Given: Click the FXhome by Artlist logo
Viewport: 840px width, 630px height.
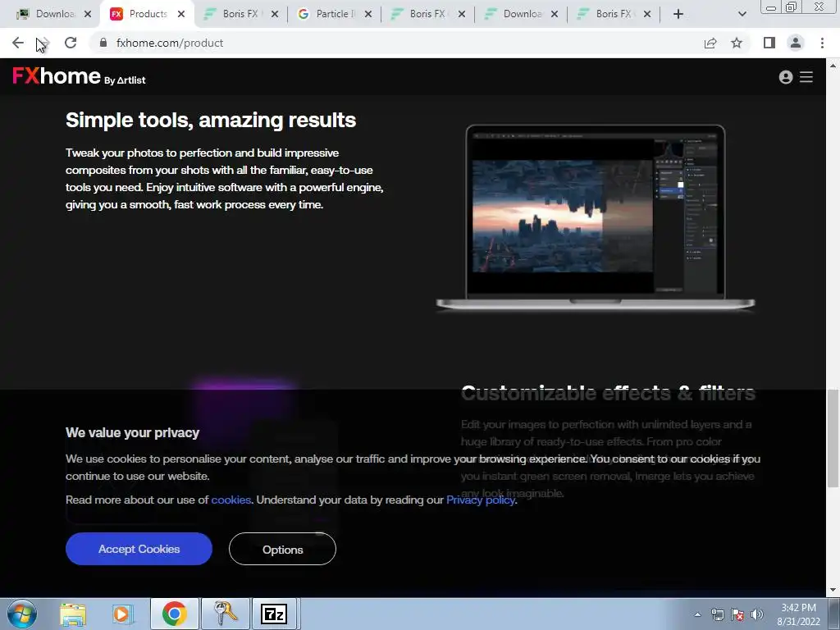Looking at the screenshot, I should pos(79,76).
